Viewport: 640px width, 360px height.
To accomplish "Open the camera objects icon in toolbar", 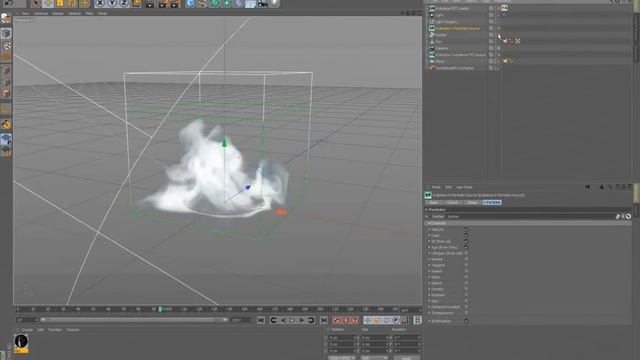I will 263,4.
